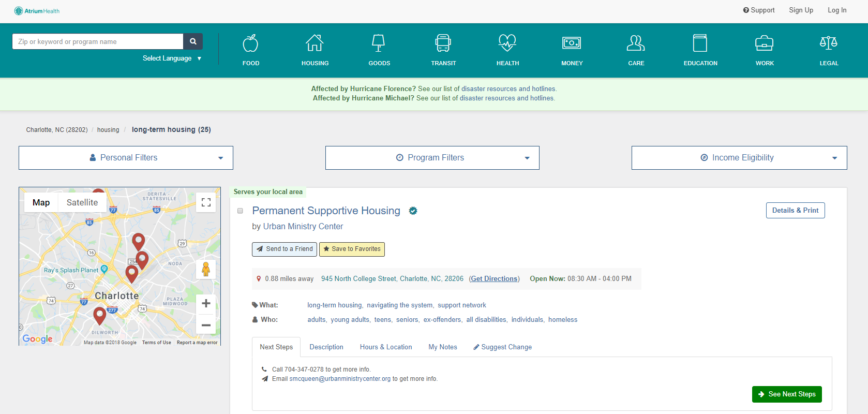Zoom in on the map
The height and width of the screenshot is (414, 868).
(206, 304)
